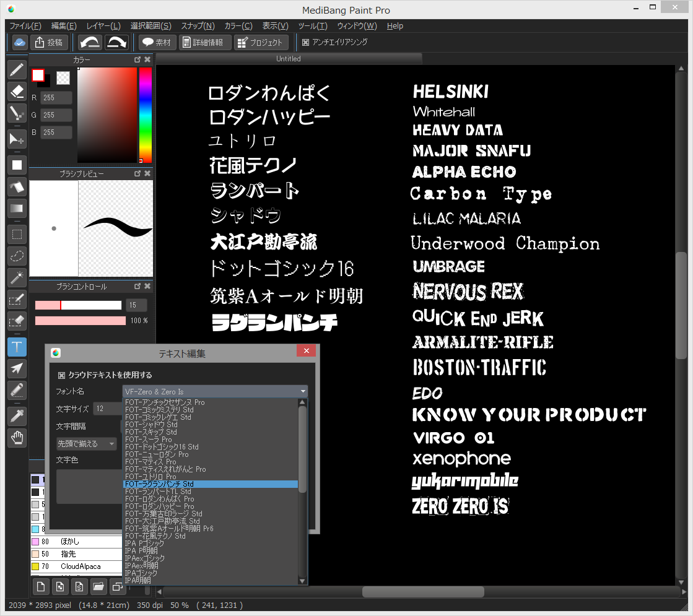This screenshot has width=693, height=616.
Task: Activate the Magic Wand tool
Action: (17, 277)
